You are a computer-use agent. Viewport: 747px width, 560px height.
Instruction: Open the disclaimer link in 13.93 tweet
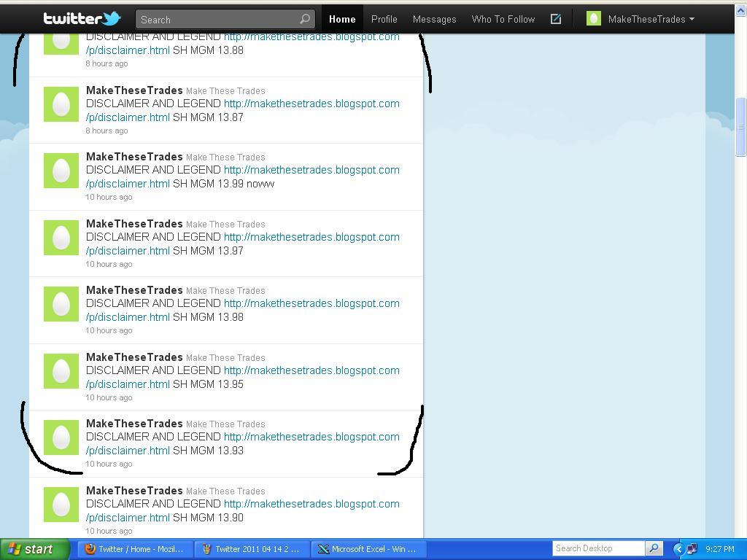[242, 443]
